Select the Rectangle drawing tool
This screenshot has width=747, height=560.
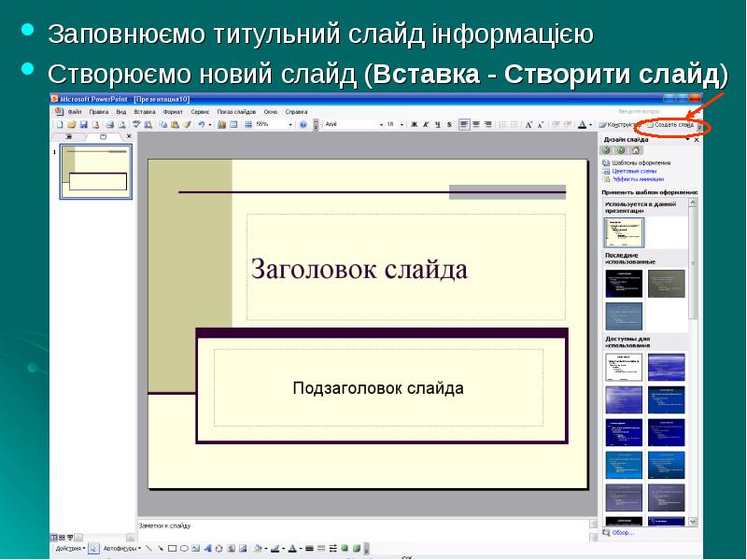pyautogui.click(x=172, y=549)
